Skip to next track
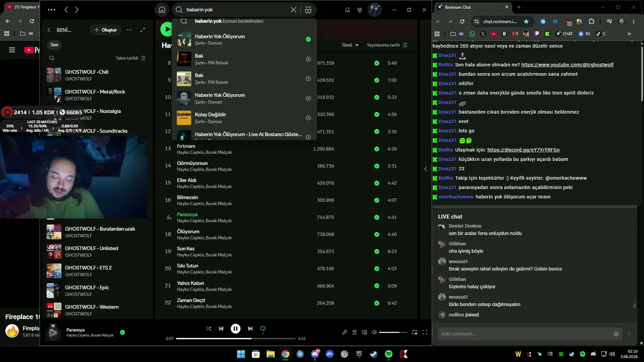The width and height of the screenshot is (644, 362). click(x=250, y=329)
